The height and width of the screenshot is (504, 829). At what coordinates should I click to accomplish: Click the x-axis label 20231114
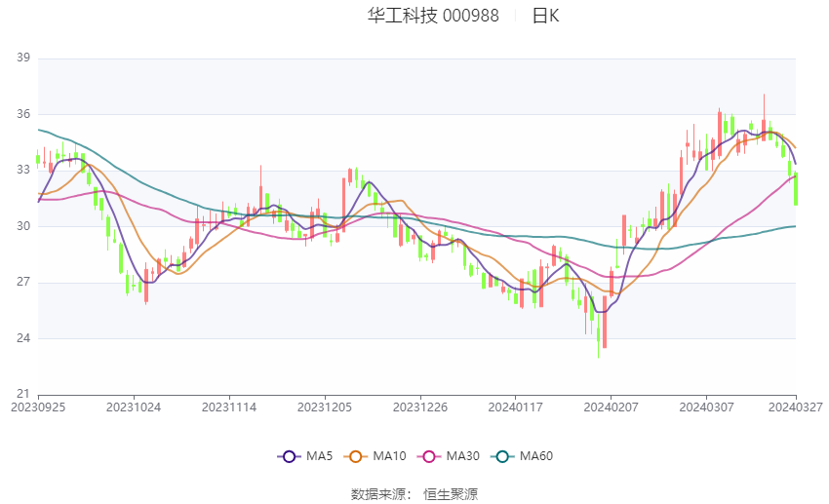(x=229, y=407)
